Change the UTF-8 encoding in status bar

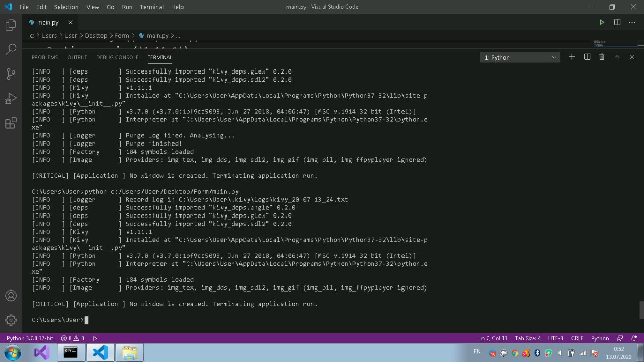555,338
